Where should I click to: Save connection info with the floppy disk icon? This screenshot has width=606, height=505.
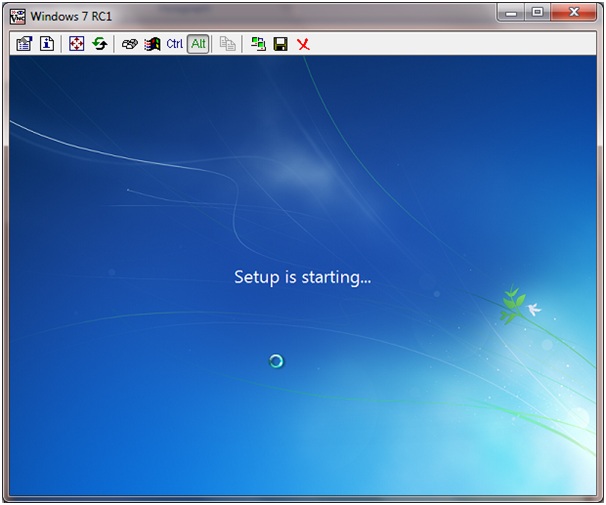click(281, 44)
